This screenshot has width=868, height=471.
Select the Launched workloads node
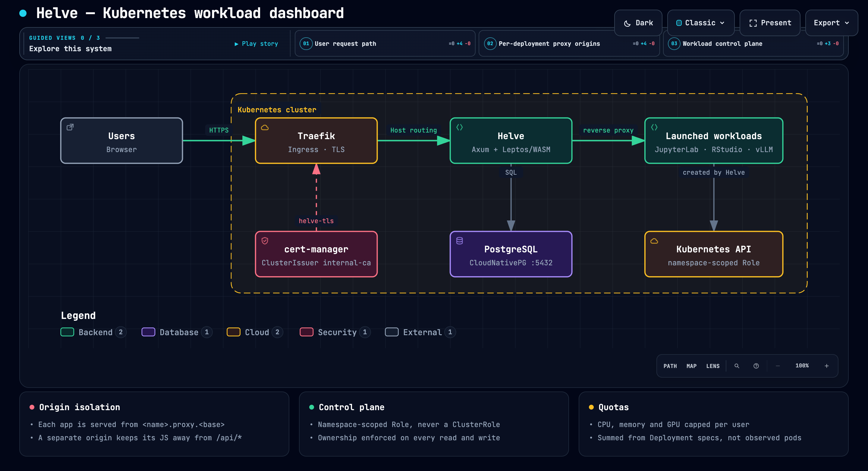coord(714,141)
